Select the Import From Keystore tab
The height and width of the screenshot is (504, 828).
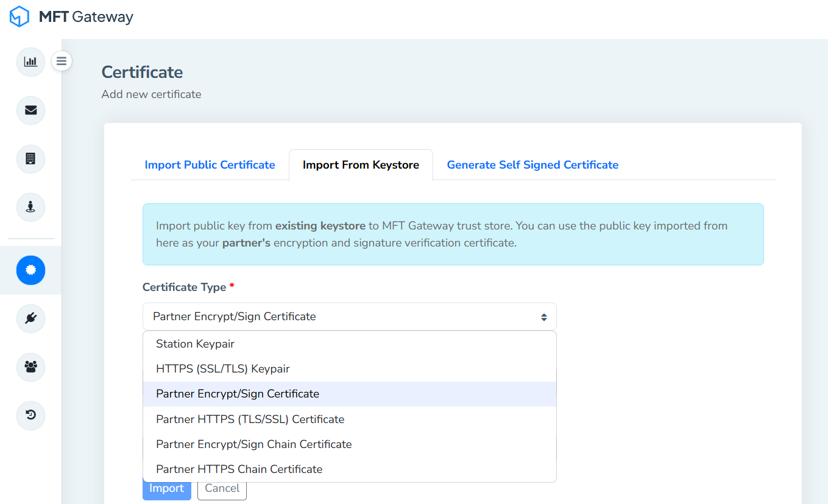[x=361, y=165]
